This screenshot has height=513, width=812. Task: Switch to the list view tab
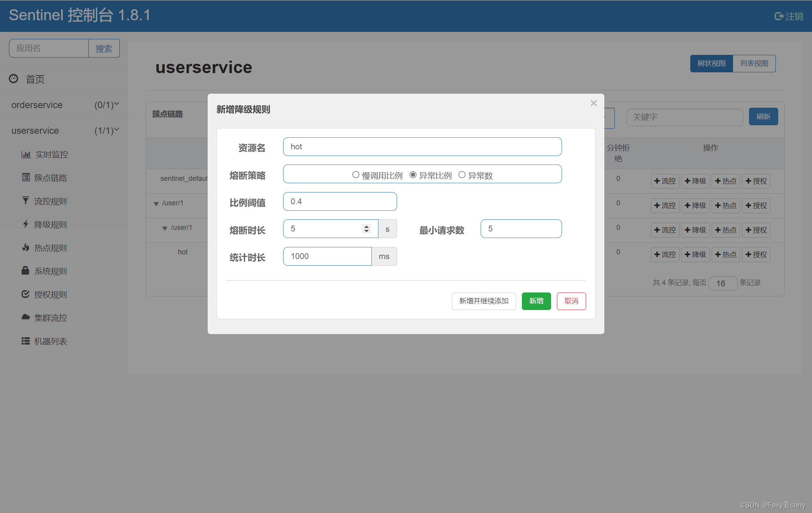click(x=754, y=63)
